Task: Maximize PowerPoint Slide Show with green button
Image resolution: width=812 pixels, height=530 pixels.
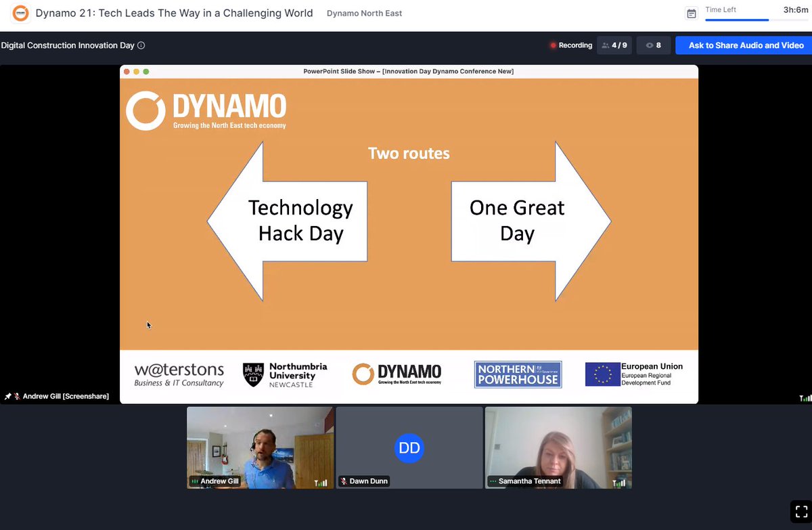Action: click(x=145, y=72)
